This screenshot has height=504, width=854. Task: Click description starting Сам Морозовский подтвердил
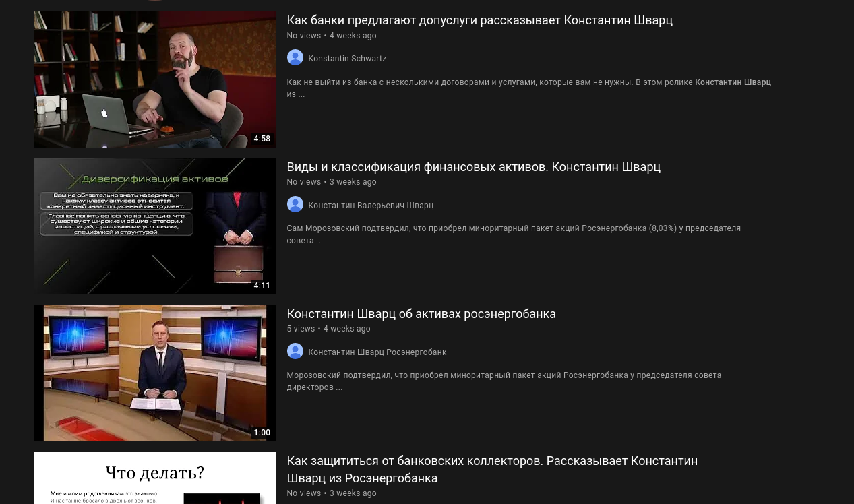[514, 234]
